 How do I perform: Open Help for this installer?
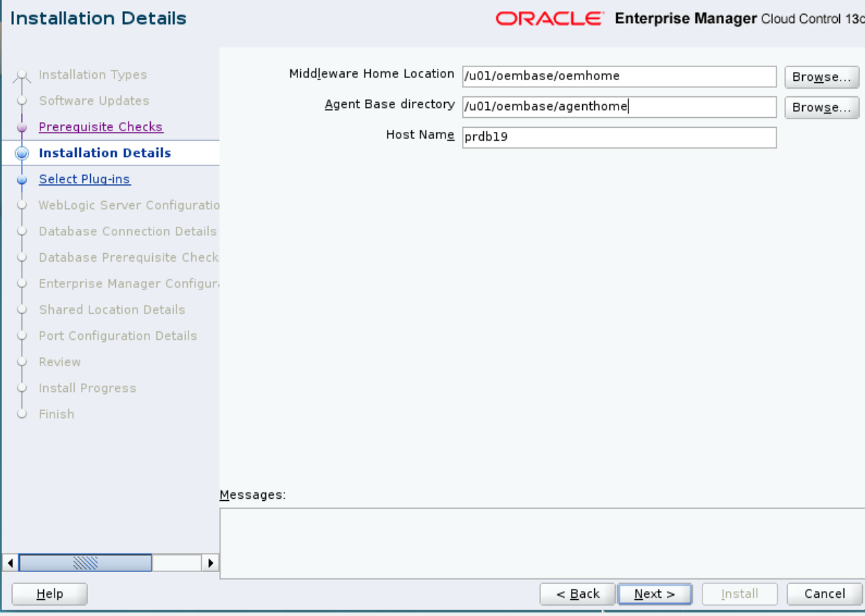50,594
